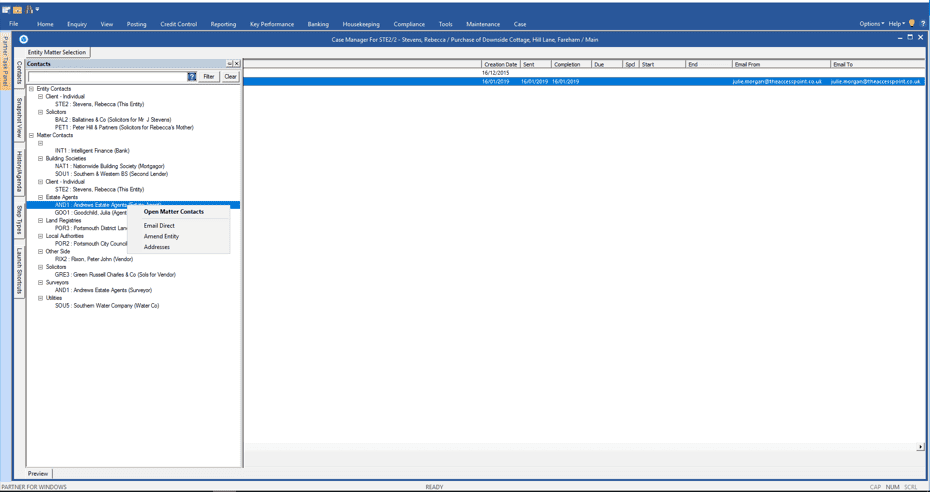The image size is (930, 492).
Task: Select Nationwide Building Society tree entry
Action: [x=109, y=167]
